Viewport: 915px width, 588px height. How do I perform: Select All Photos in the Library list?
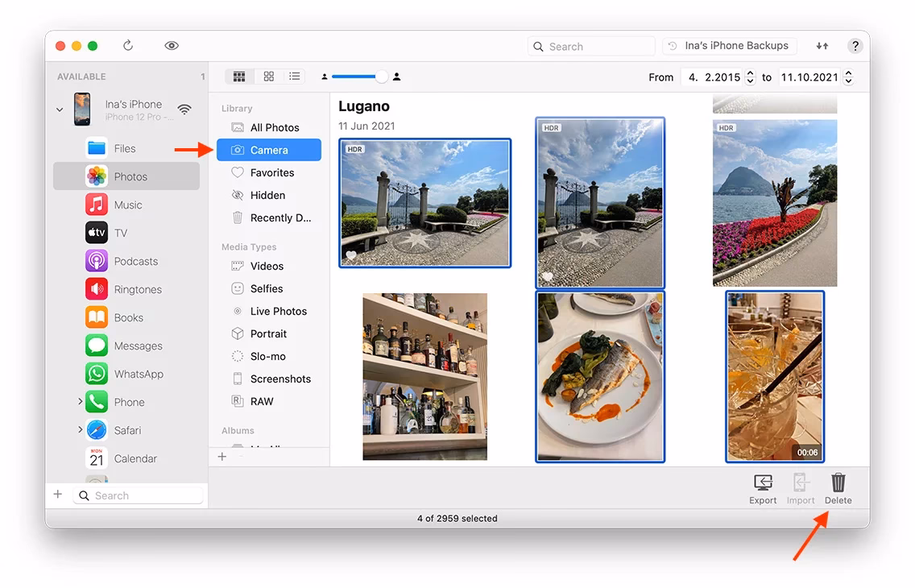[274, 127]
